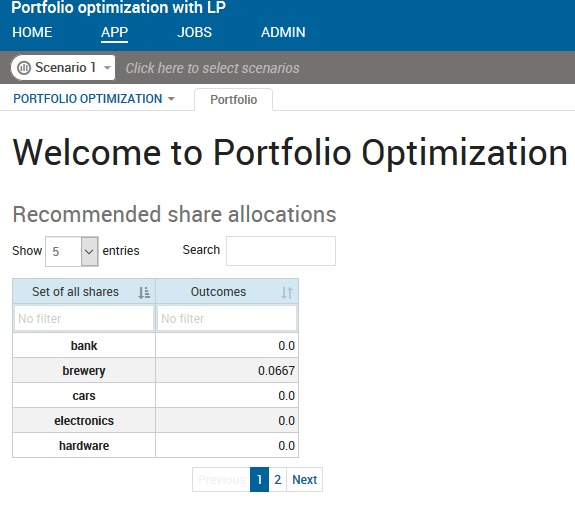Image resolution: width=575 pixels, height=506 pixels.
Task: Click the 'brewery' row cell
Action: (x=84, y=370)
